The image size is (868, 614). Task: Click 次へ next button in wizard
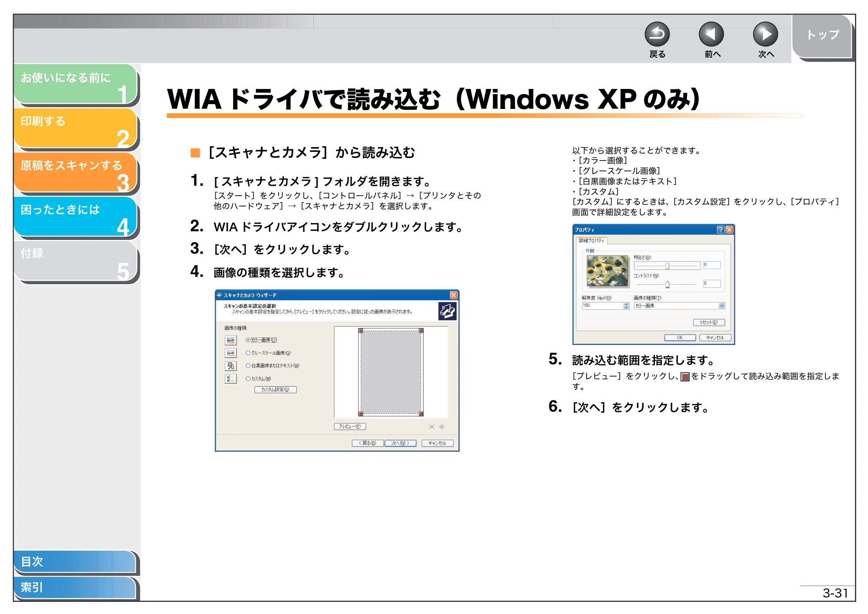[400, 443]
